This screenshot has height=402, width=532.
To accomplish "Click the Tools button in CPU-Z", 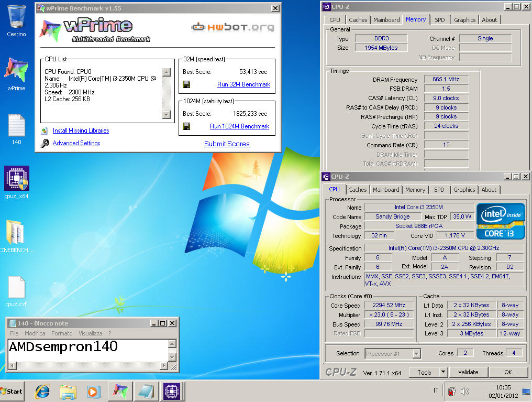I will [424, 372].
